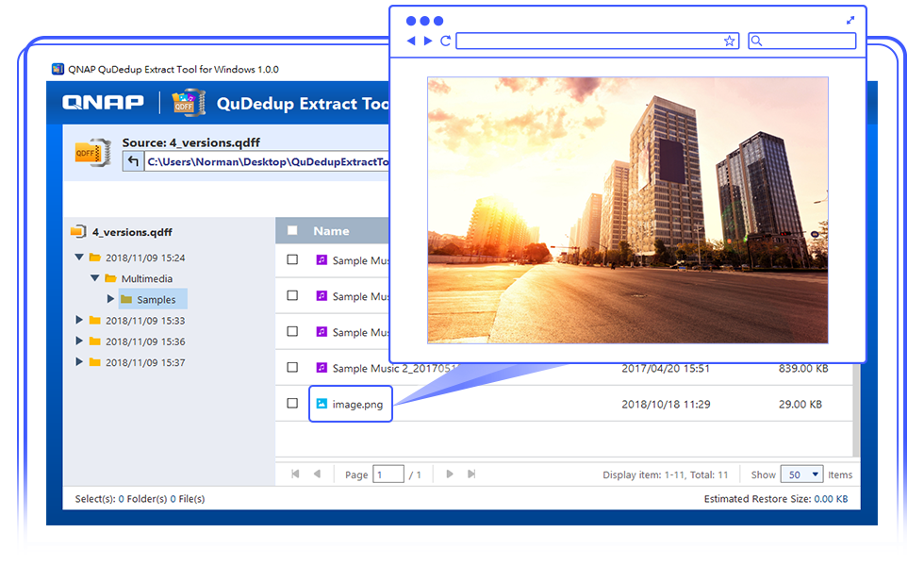This screenshot has height=566, width=924.
Task: Click the browser mockup forward arrow
Action: [428, 42]
